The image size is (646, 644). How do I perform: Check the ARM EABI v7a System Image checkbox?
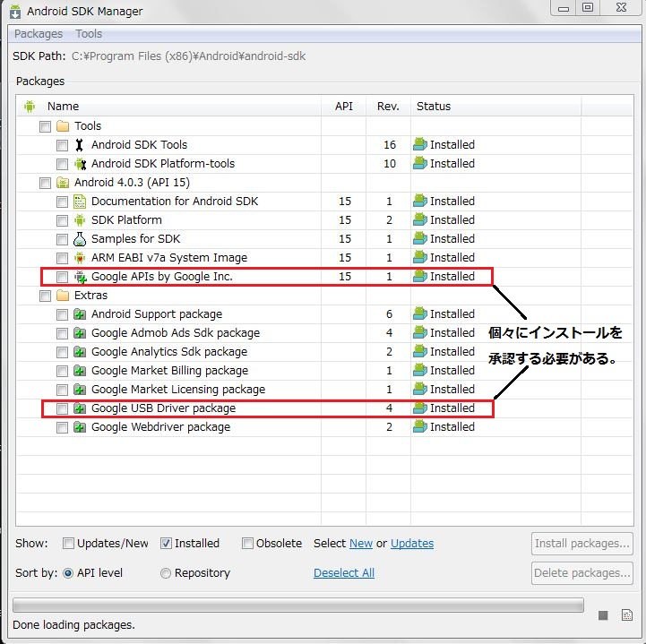click(x=62, y=258)
